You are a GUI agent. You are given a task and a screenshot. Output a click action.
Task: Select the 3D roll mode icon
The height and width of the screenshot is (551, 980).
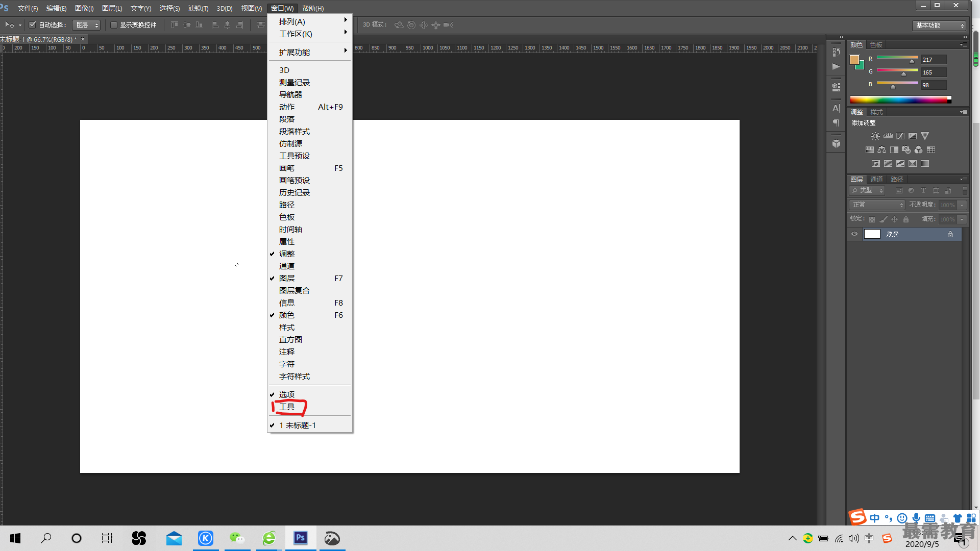click(411, 25)
